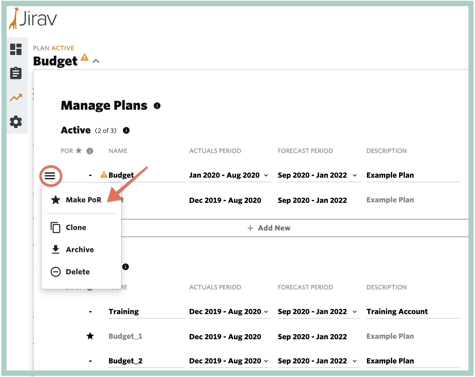Click the minus circle icon beside Delete
Viewport: 475px width, 377px height.
click(56, 272)
